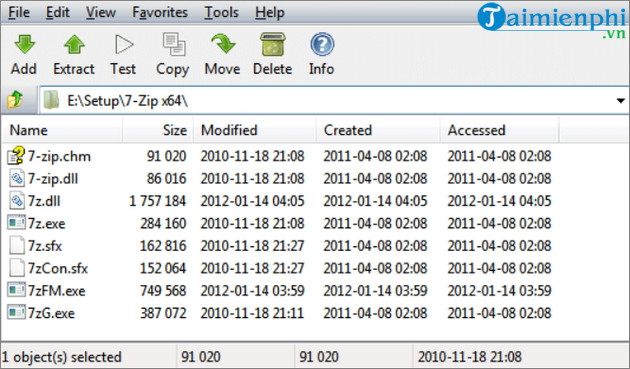Click size value 1 757 184

157,201
